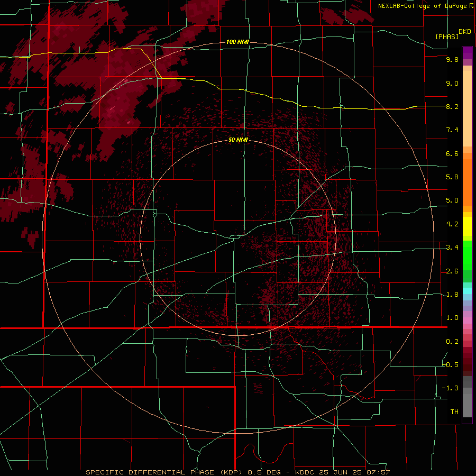Image resolution: width=476 pixels, height=476 pixels.
Task: Pick the cyan segment of the color bar
Action: [467, 291]
